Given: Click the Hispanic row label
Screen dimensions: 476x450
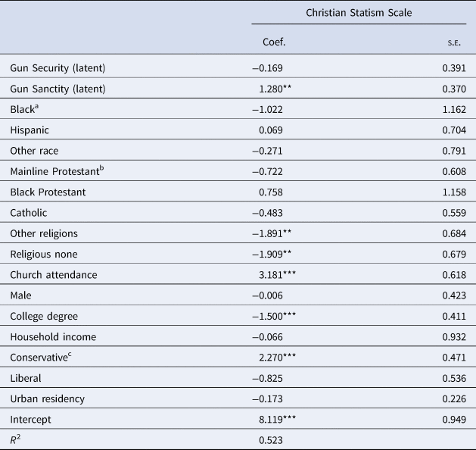Looking at the screenshot, I should pyautogui.click(x=30, y=130).
